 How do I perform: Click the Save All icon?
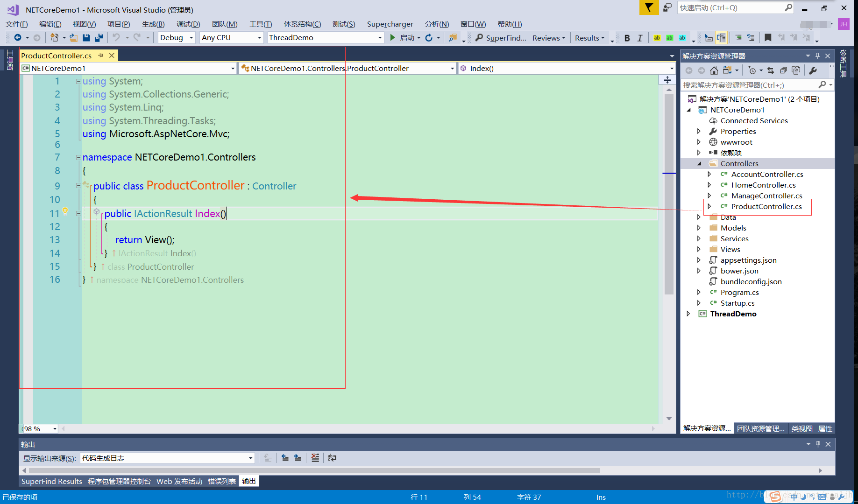[99, 37]
